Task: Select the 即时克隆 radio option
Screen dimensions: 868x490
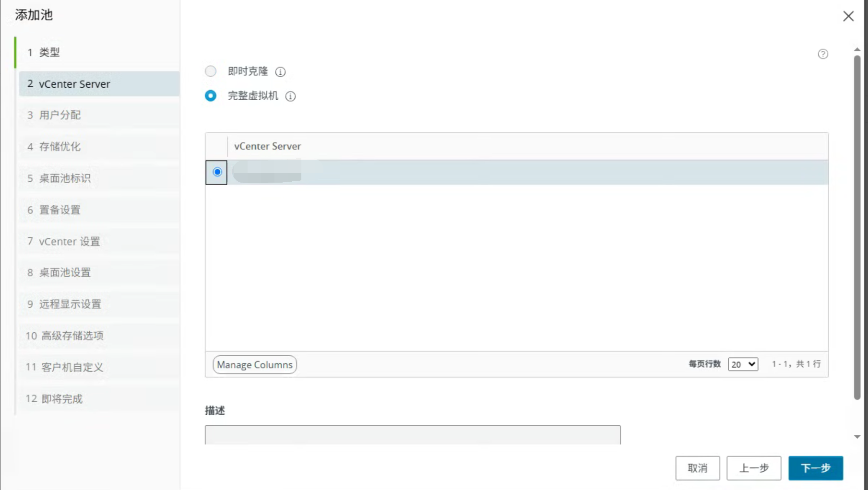Action: (211, 71)
